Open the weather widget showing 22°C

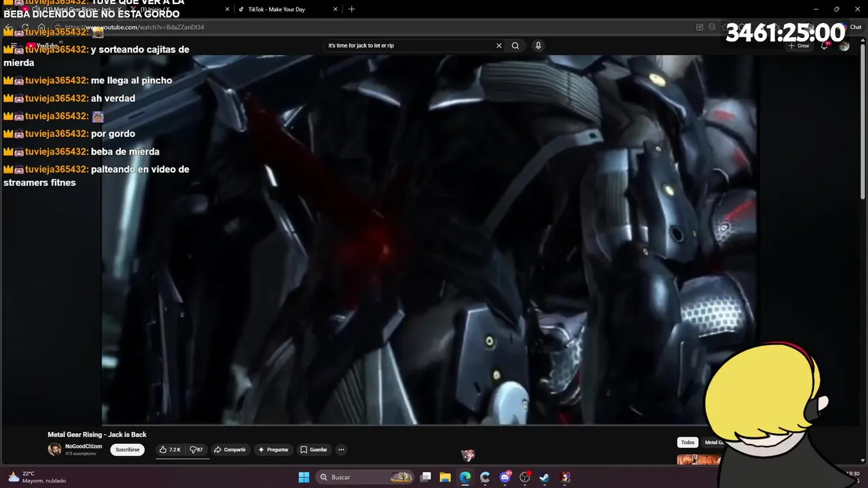pyautogui.click(x=37, y=477)
